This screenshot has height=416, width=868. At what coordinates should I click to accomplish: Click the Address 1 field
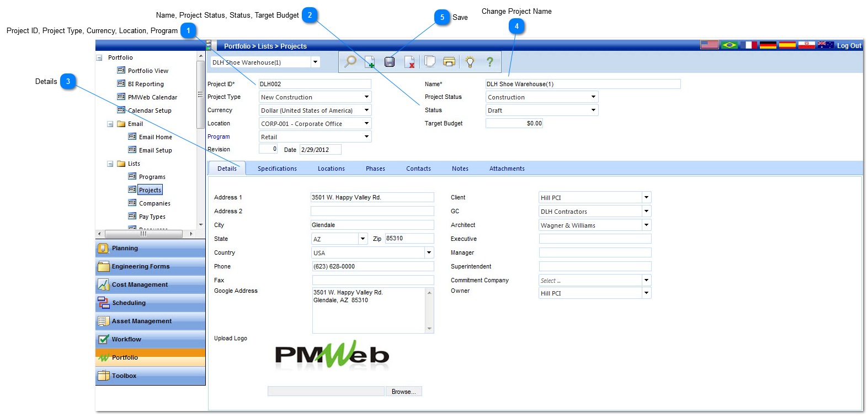click(372, 197)
